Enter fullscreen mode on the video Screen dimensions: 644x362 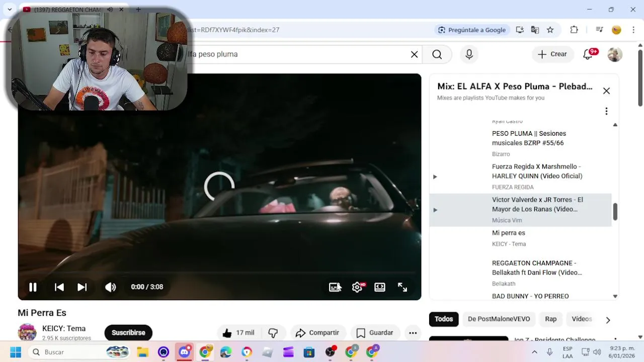[x=403, y=287]
